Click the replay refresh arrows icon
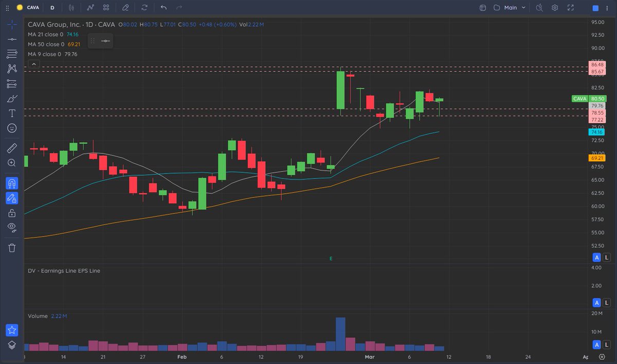Image resolution: width=617 pixels, height=364 pixels. 144,8
